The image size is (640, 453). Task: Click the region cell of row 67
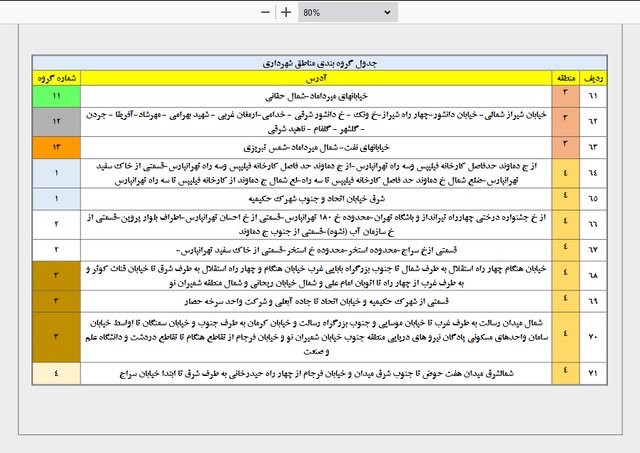[566, 250]
